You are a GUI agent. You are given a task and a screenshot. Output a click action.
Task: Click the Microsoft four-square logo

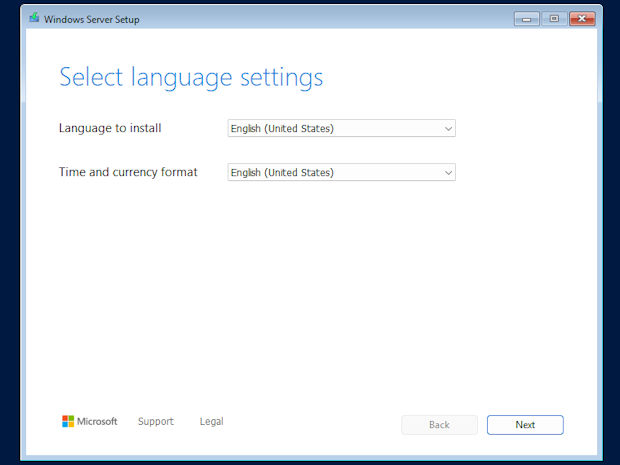tap(67, 422)
